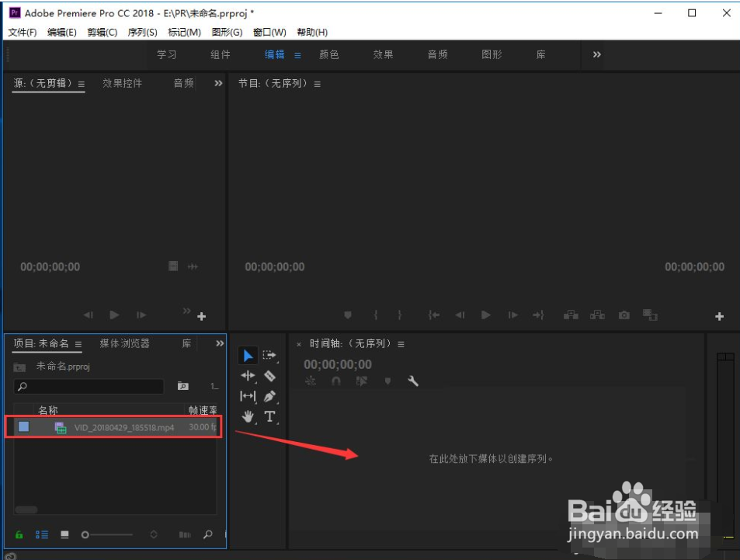This screenshot has width=740, height=560.
Task: Click timeline Add Marker icon
Action: click(387, 381)
